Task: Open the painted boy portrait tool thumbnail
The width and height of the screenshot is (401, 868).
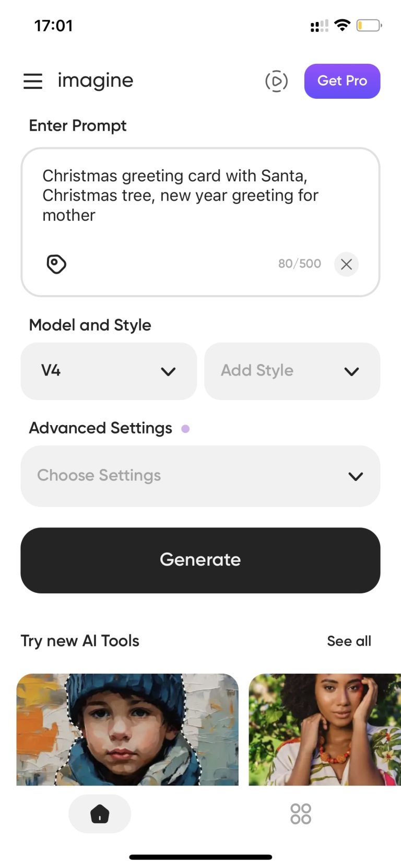Action: coord(127,729)
